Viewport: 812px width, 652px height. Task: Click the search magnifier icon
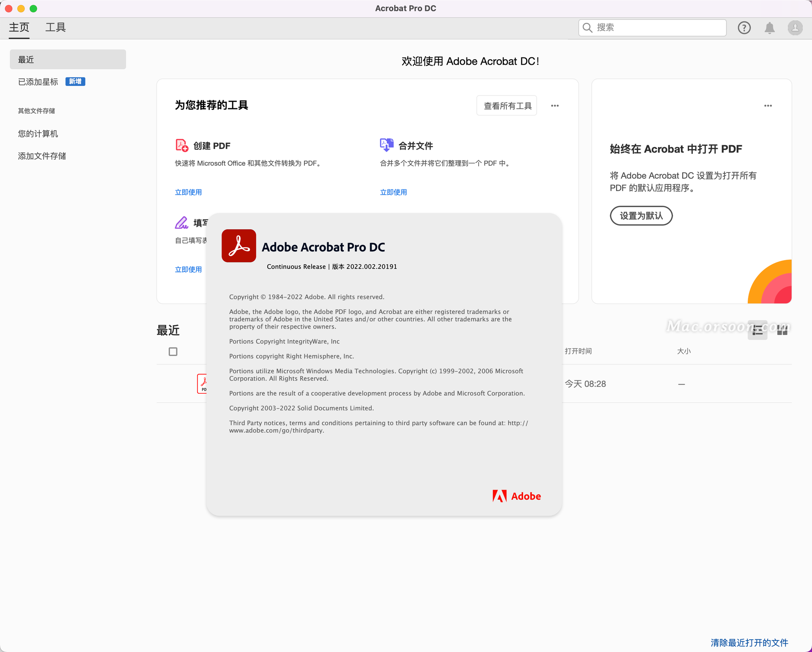[587, 27]
